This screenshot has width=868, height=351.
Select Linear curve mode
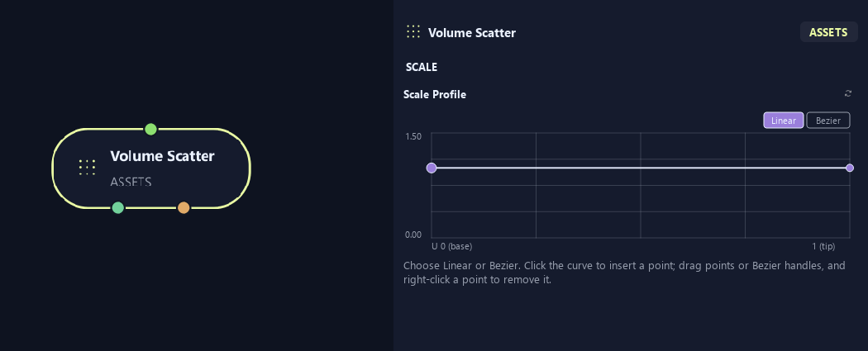point(784,121)
